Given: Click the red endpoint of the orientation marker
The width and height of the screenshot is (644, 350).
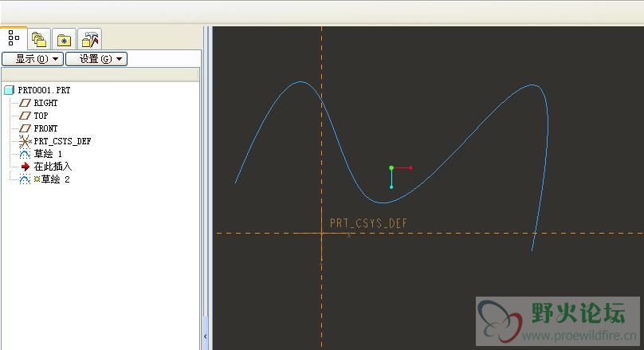Looking at the screenshot, I should point(410,167).
